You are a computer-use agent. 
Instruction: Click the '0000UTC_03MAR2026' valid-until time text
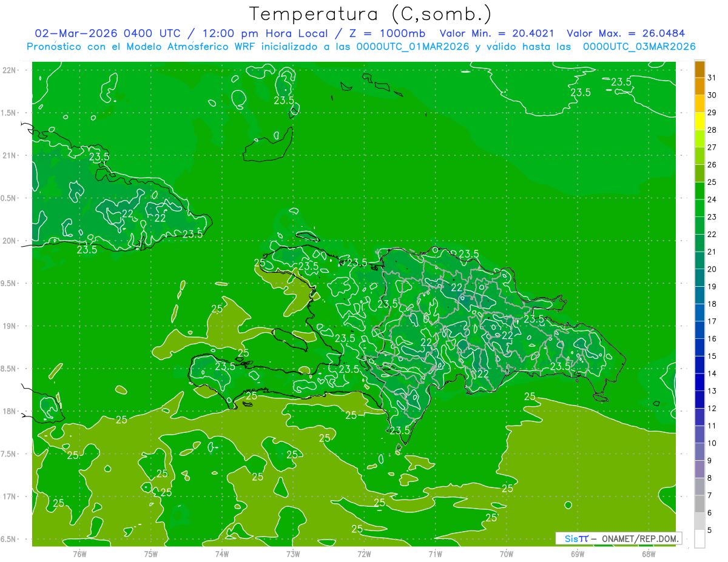(639, 46)
